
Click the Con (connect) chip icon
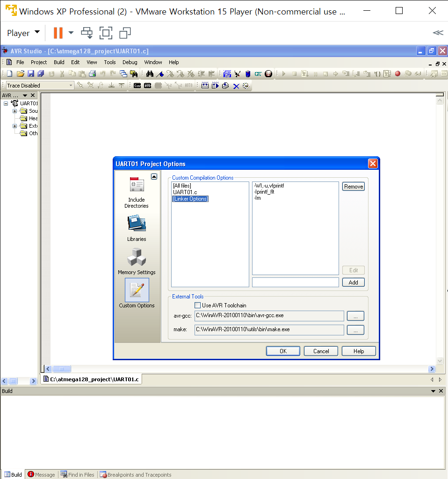(137, 86)
